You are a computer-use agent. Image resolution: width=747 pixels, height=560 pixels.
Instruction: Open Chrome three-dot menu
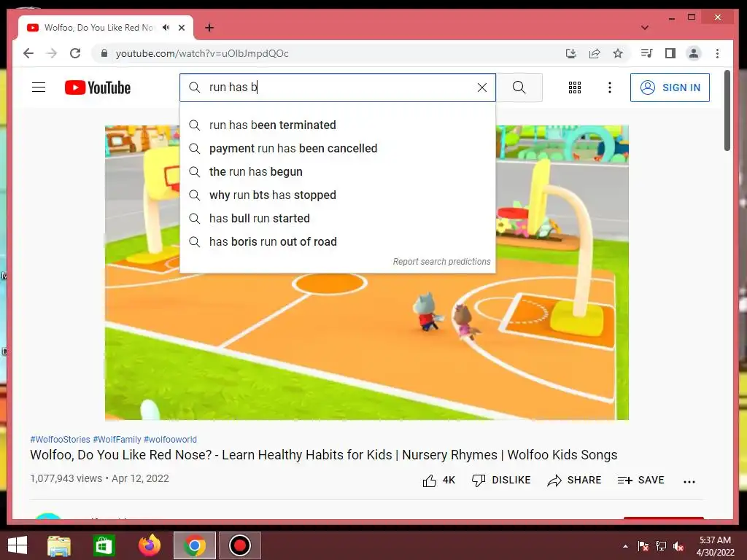pyautogui.click(x=718, y=53)
